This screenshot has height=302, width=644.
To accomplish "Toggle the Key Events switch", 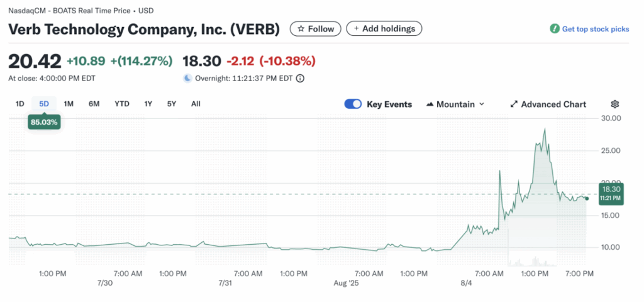I will 353,104.
